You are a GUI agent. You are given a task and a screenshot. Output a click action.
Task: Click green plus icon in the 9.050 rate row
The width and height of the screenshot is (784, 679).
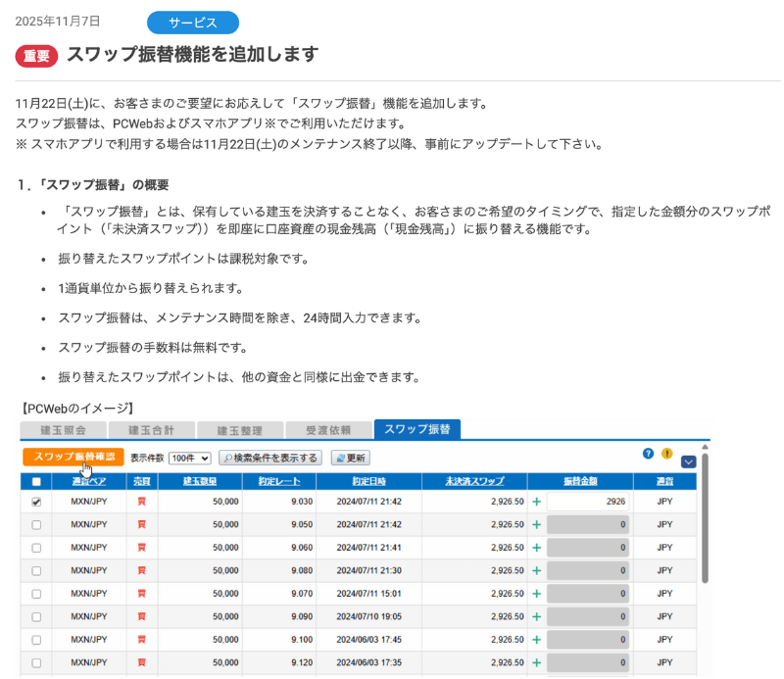[x=536, y=524]
